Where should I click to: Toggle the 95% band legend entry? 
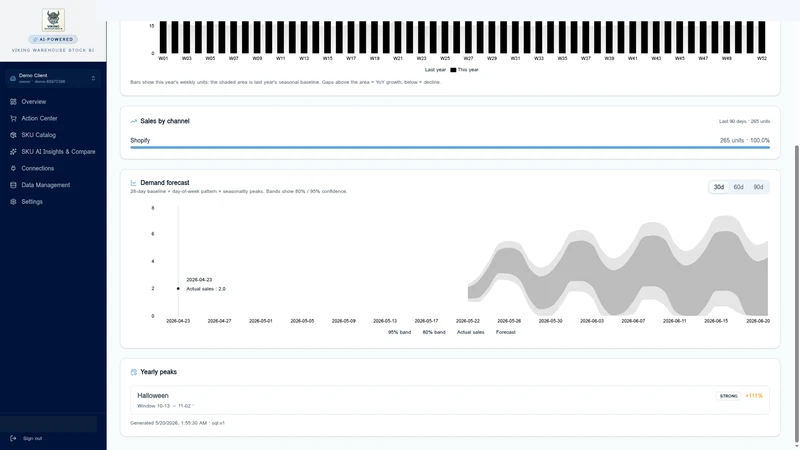click(399, 332)
